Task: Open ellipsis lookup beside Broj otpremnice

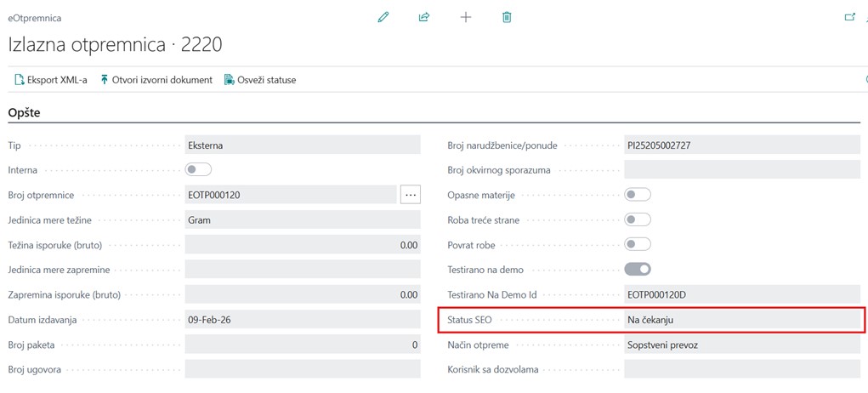Action: click(x=411, y=195)
